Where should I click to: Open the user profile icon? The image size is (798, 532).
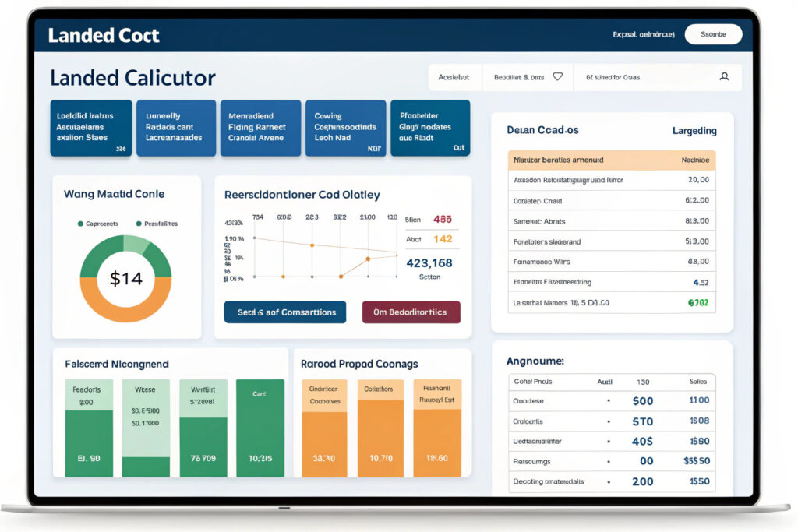pos(724,77)
